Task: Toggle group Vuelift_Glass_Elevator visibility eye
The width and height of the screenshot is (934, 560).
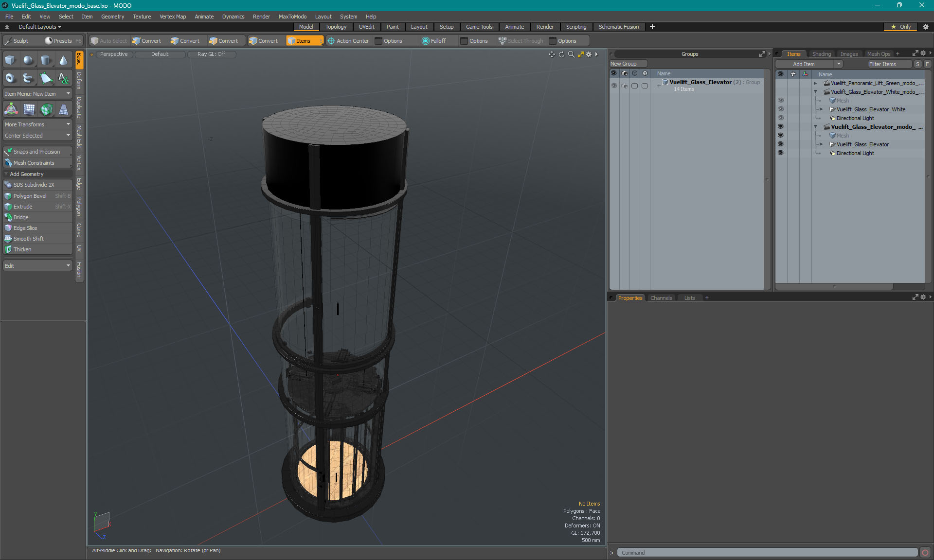Action: [614, 86]
